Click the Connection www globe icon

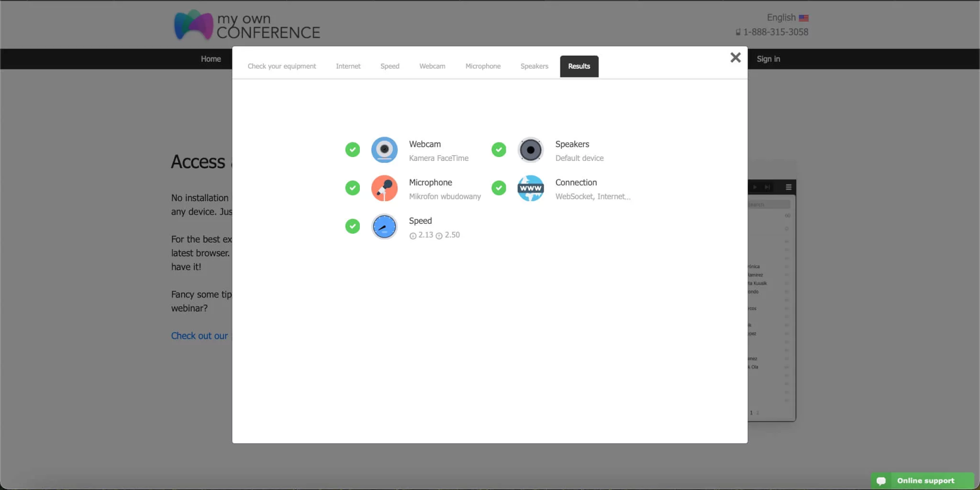pyautogui.click(x=530, y=188)
